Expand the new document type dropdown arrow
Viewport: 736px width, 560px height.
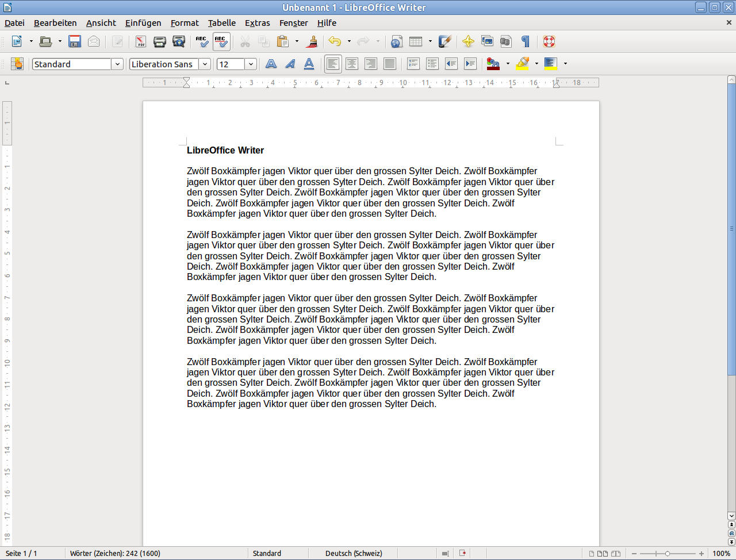pos(31,41)
